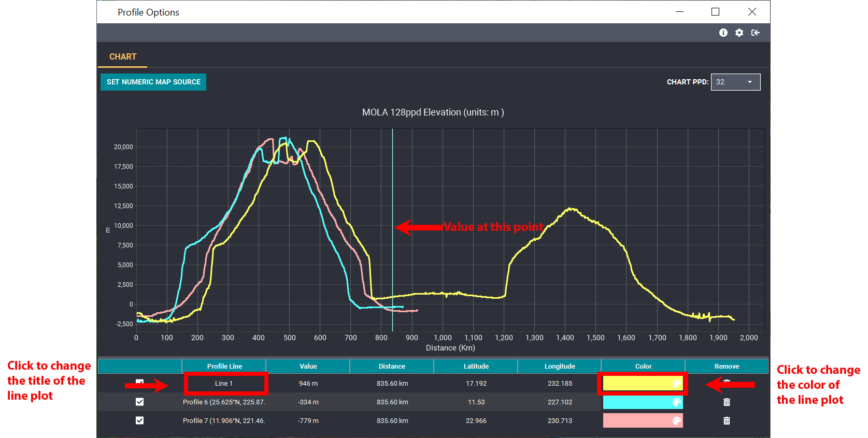Click the Value column header
Screen dimensions: 868x438
pyautogui.click(x=308, y=366)
